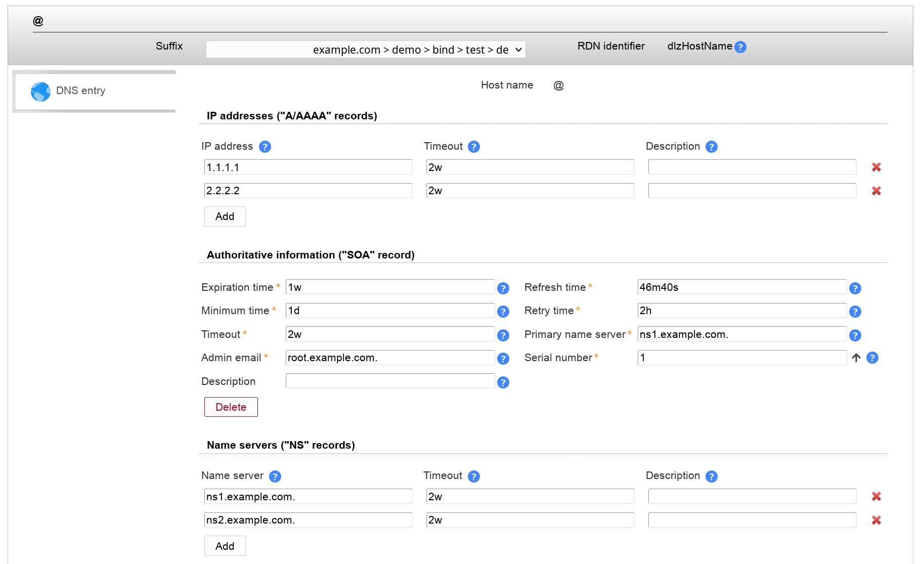Open help for Serial number field
The height and width of the screenshot is (564, 924).
click(x=872, y=358)
